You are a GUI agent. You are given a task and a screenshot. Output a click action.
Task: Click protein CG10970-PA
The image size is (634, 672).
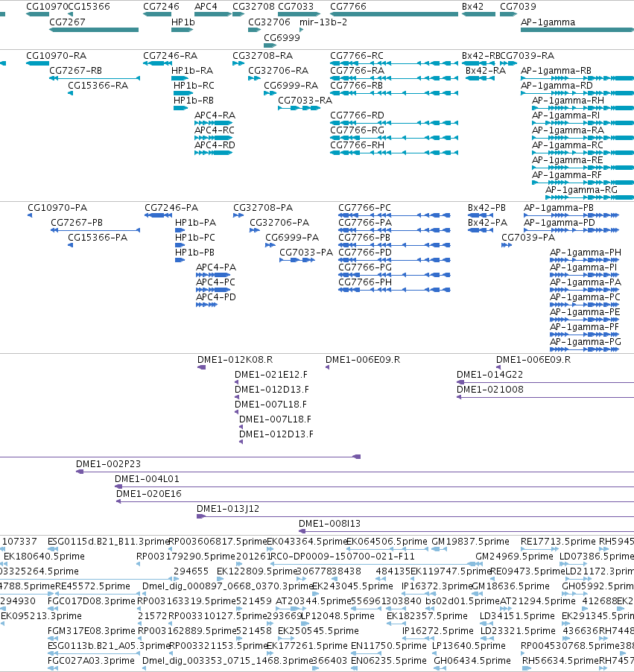coord(57,208)
